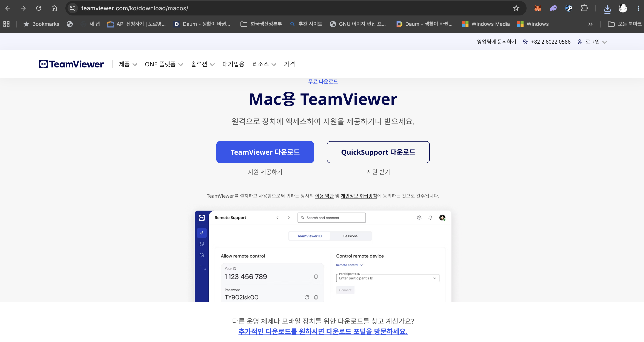Open the 개인정보 취급방침 link

pos(359,196)
